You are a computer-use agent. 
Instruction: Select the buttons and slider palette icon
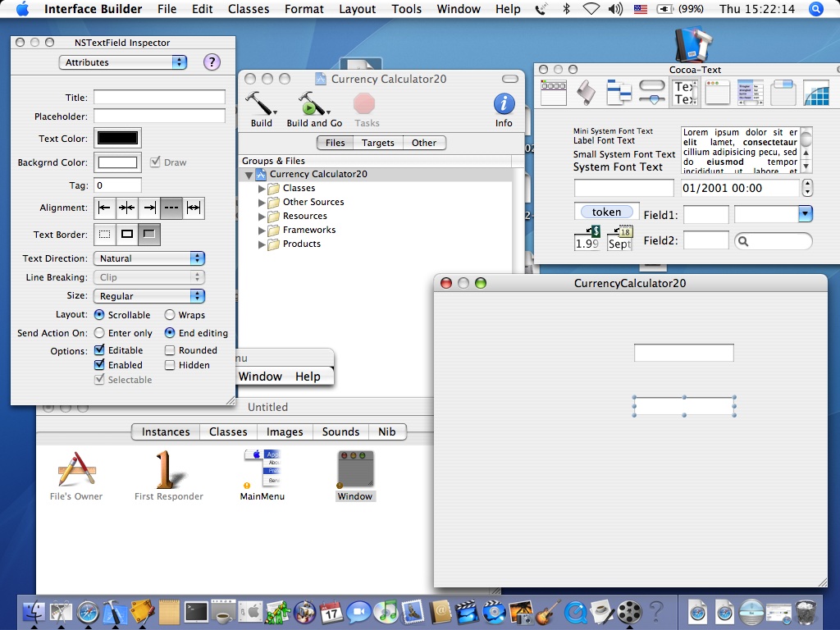coord(652,93)
